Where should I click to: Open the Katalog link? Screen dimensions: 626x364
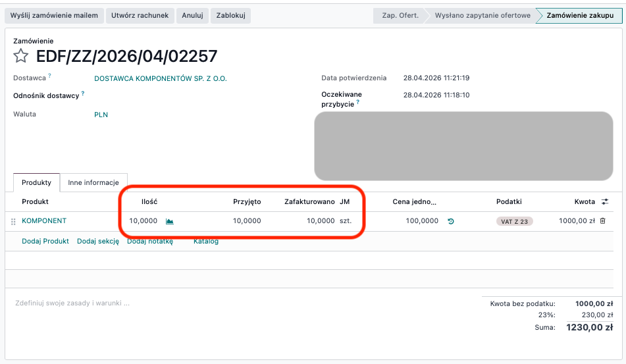point(206,241)
